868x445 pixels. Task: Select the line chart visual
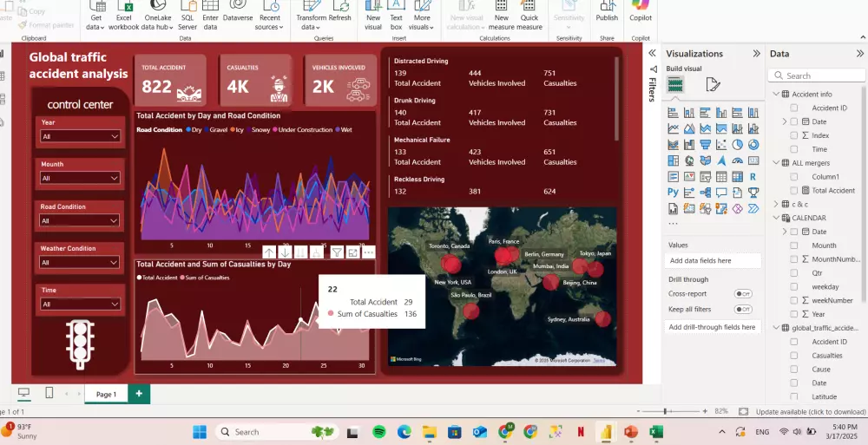[674, 129]
